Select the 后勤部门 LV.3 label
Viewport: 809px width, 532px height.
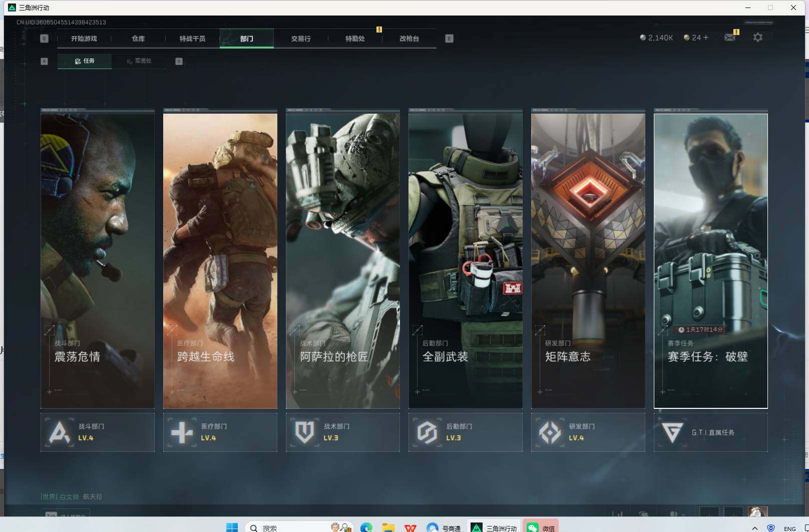point(459,432)
